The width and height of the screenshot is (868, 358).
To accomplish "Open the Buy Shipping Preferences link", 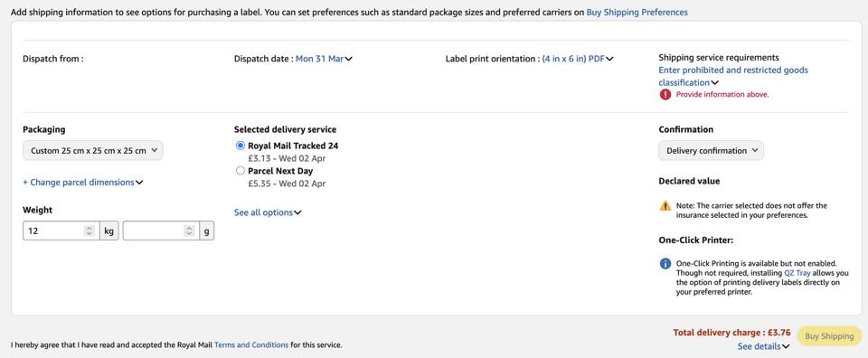I will pyautogui.click(x=637, y=12).
